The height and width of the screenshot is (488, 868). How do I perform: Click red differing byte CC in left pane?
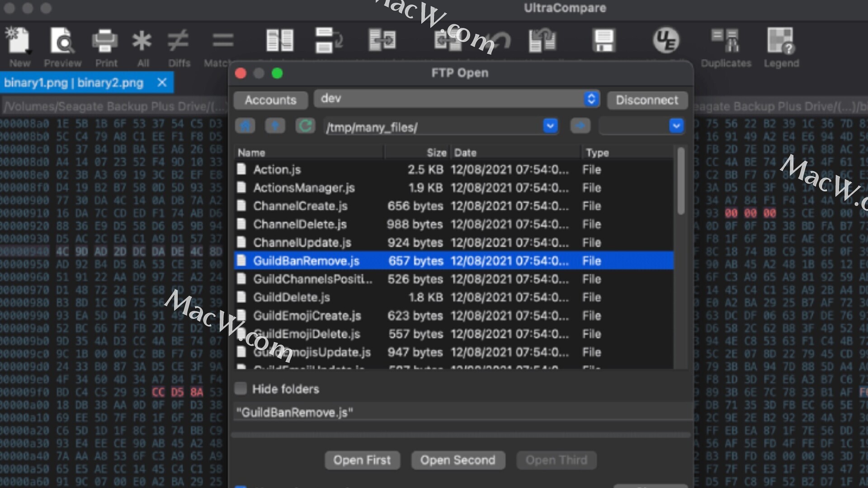coord(158,392)
